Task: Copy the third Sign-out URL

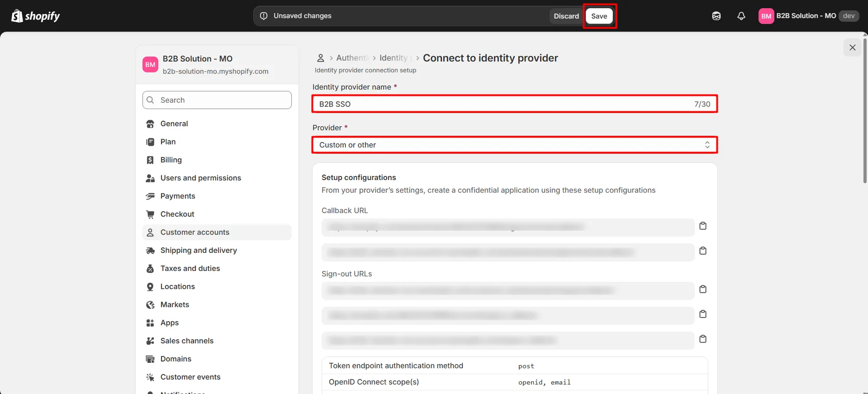Action: point(703,339)
